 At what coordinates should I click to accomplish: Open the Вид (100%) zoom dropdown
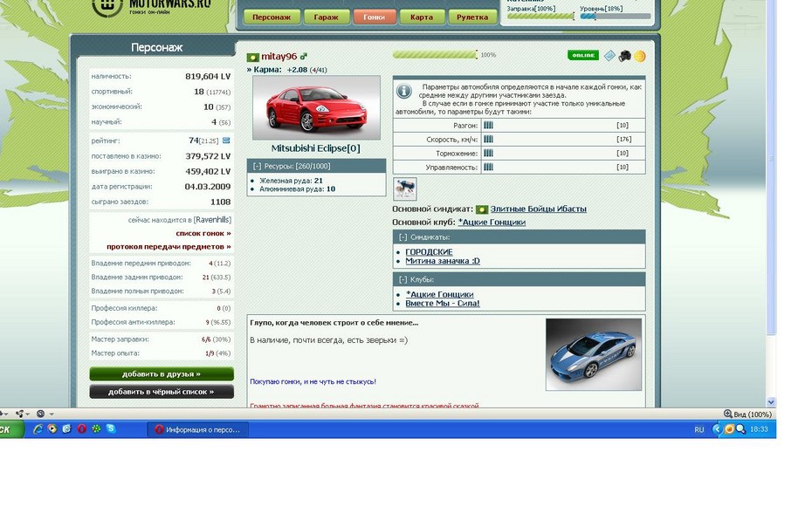coord(747,414)
